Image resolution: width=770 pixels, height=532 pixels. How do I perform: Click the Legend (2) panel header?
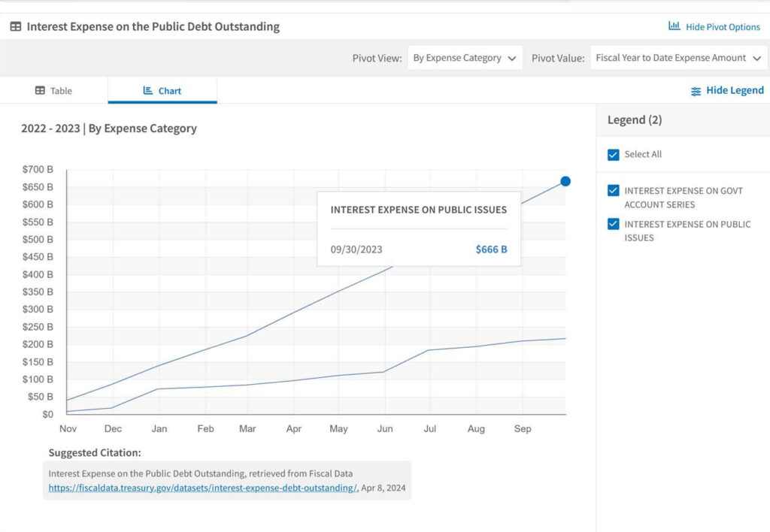point(635,120)
